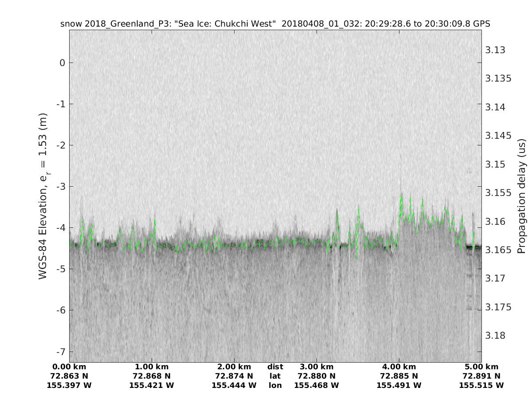The image size is (532, 399).
Task: Click the plot title text at top
Action: pyautogui.click(x=275, y=24)
